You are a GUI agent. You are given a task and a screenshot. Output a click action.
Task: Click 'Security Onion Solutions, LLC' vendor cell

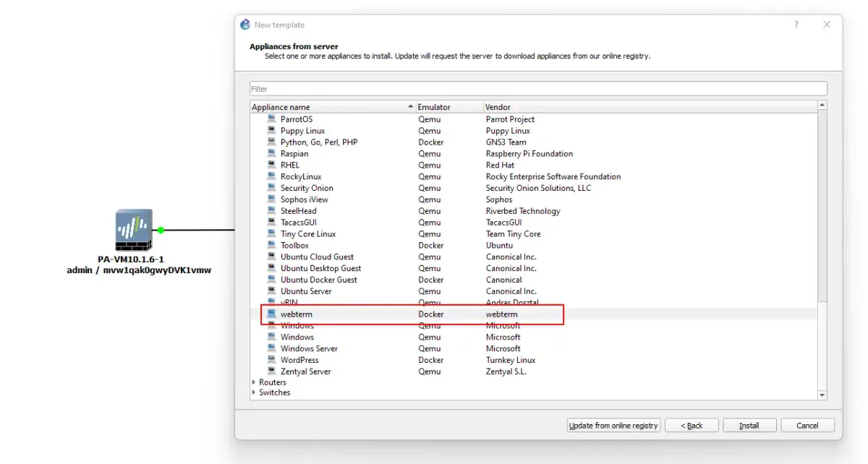pyautogui.click(x=538, y=188)
